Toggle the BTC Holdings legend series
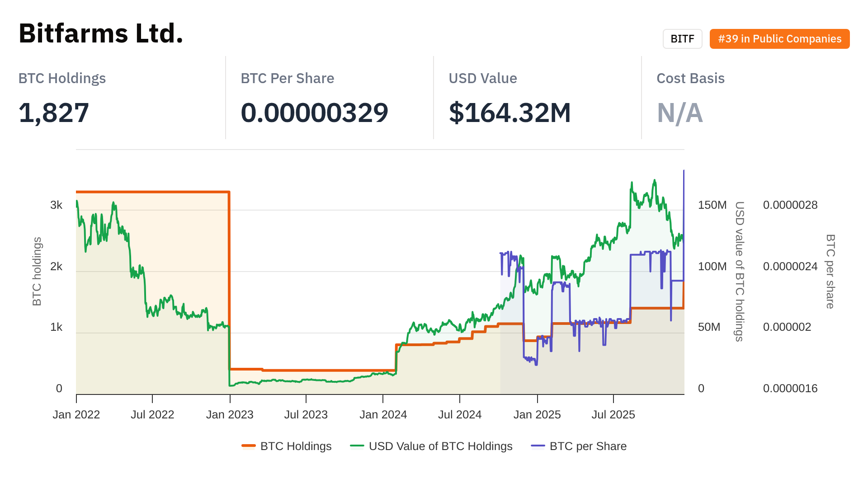This screenshot has width=868, height=488. tap(296, 446)
